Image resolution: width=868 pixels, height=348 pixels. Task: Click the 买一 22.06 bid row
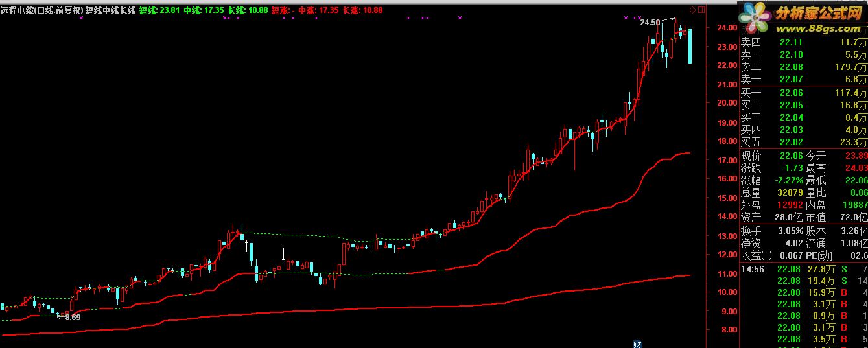click(804, 93)
